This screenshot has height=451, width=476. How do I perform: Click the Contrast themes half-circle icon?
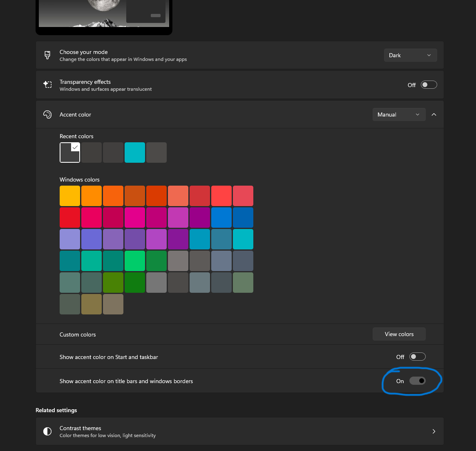coord(47,431)
